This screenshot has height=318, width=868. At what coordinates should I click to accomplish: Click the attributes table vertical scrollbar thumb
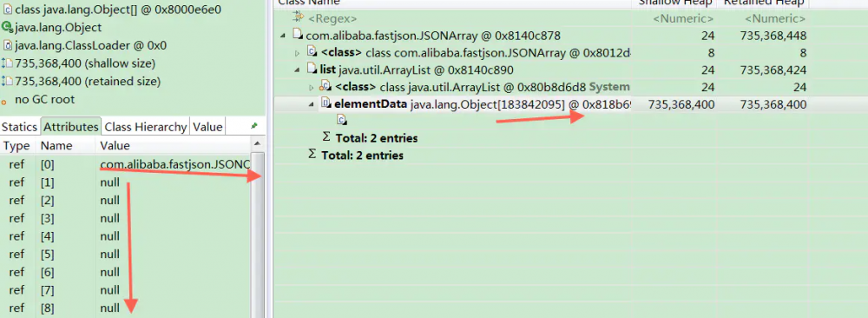[258, 235]
